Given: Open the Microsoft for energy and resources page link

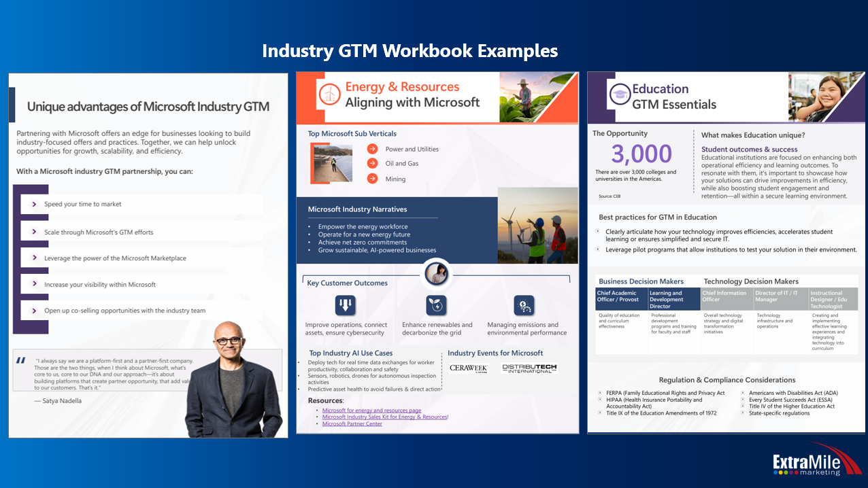Looking at the screenshot, I should (x=371, y=411).
